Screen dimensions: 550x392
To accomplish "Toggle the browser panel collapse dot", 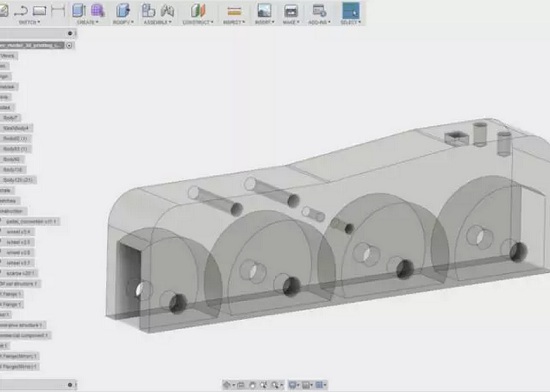I will tap(70, 33).
